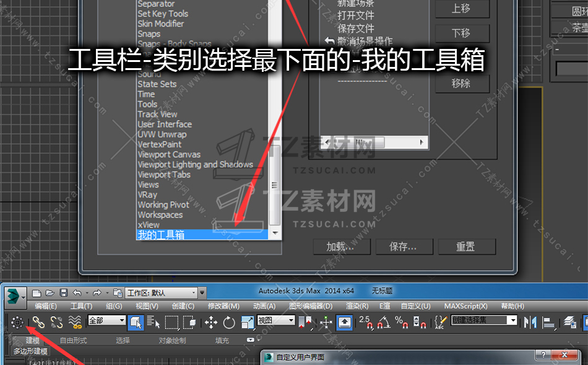Open the 编辑(E) menu
Viewport: 588px width, 365px height.
pos(46,306)
